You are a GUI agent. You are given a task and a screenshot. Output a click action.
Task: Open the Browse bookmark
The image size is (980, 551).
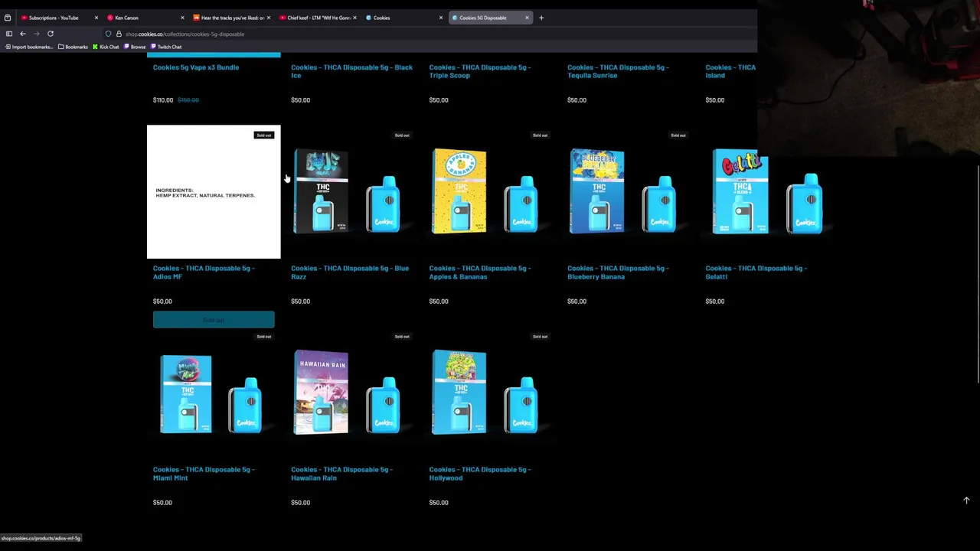(x=135, y=47)
